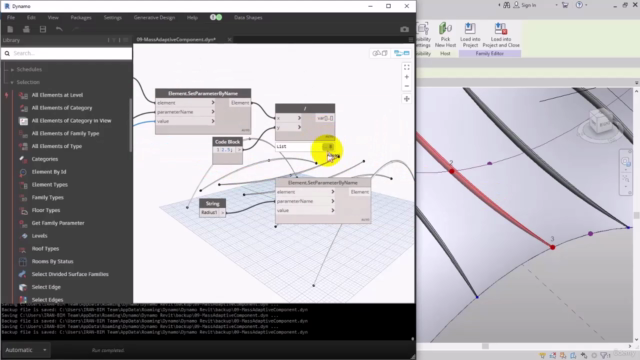
Task: Add the Levels node from Library
Action: click(39, 236)
